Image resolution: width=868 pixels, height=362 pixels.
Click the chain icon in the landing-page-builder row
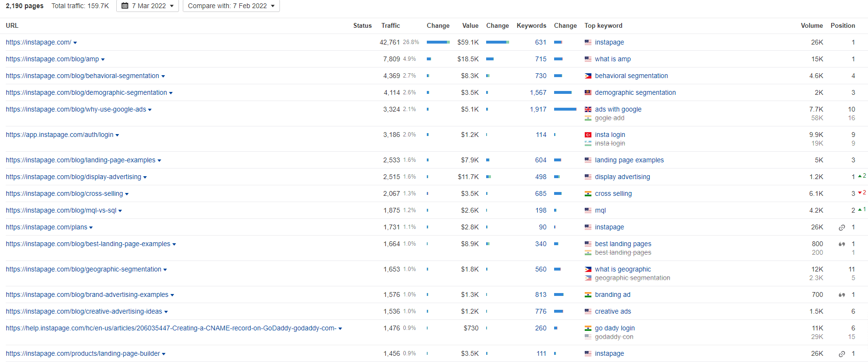point(842,354)
